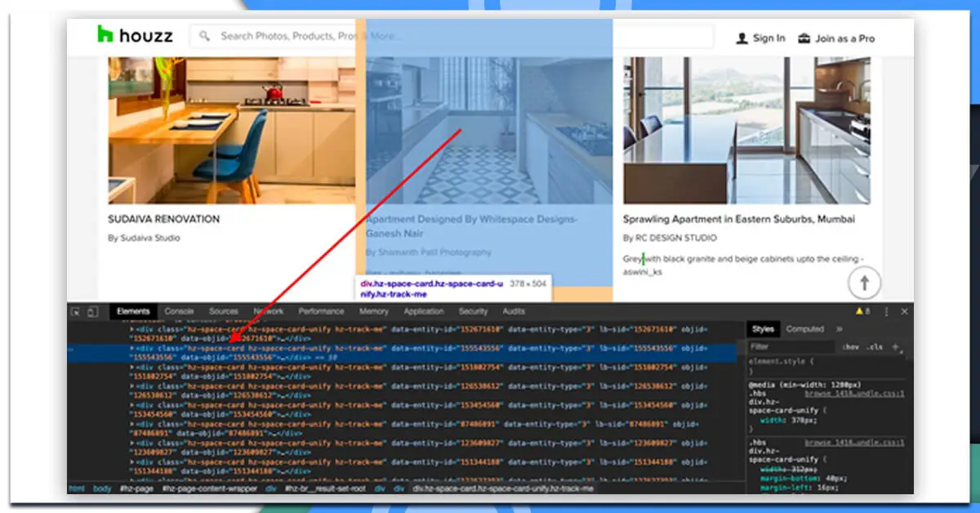Open the Performance tab

321,311
